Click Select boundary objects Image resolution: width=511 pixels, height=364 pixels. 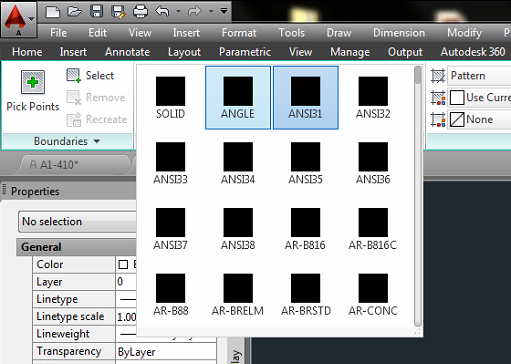tap(90, 75)
